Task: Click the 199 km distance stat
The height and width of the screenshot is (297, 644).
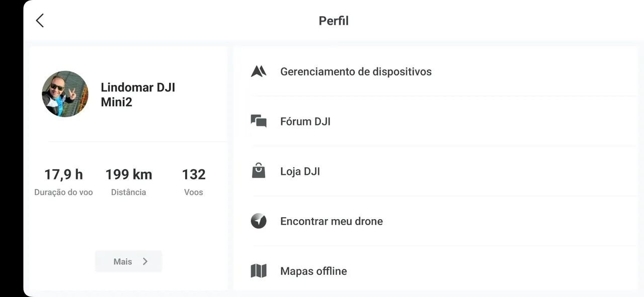Action: pyautogui.click(x=128, y=174)
